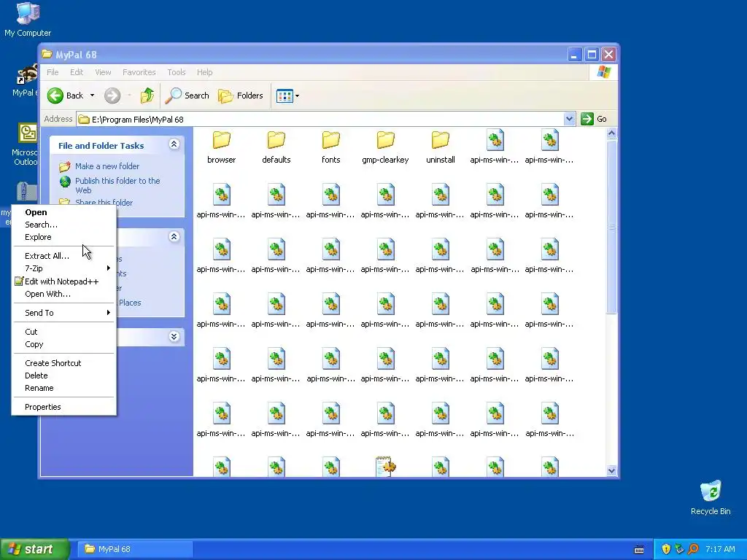The image size is (747, 560).
Task: Choose Edit with Notepad++
Action: click(x=64, y=281)
